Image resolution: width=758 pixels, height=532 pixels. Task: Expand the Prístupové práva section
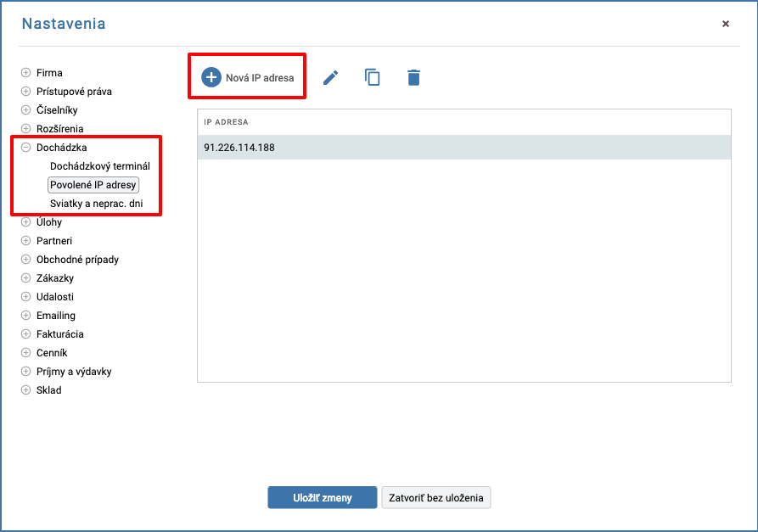pyautogui.click(x=26, y=92)
